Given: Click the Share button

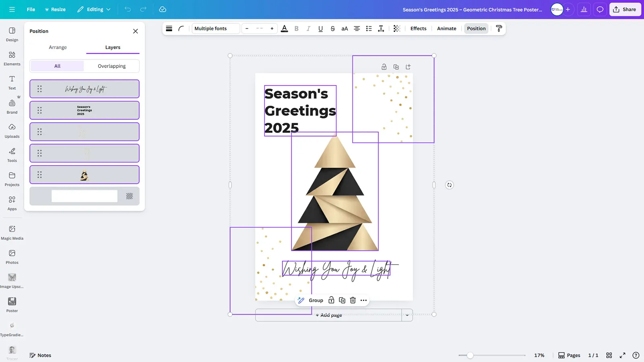Looking at the screenshot, I should coord(625,9).
